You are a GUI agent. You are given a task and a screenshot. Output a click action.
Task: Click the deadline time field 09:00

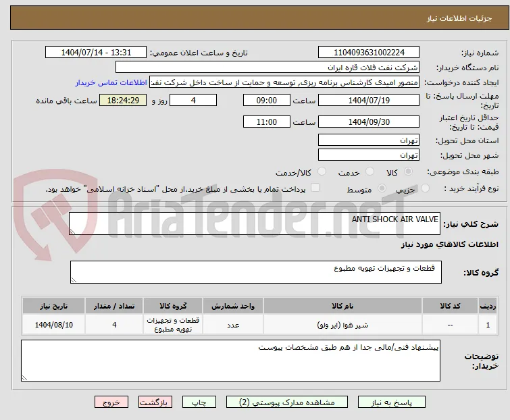pyautogui.click(x=267, y=100)
